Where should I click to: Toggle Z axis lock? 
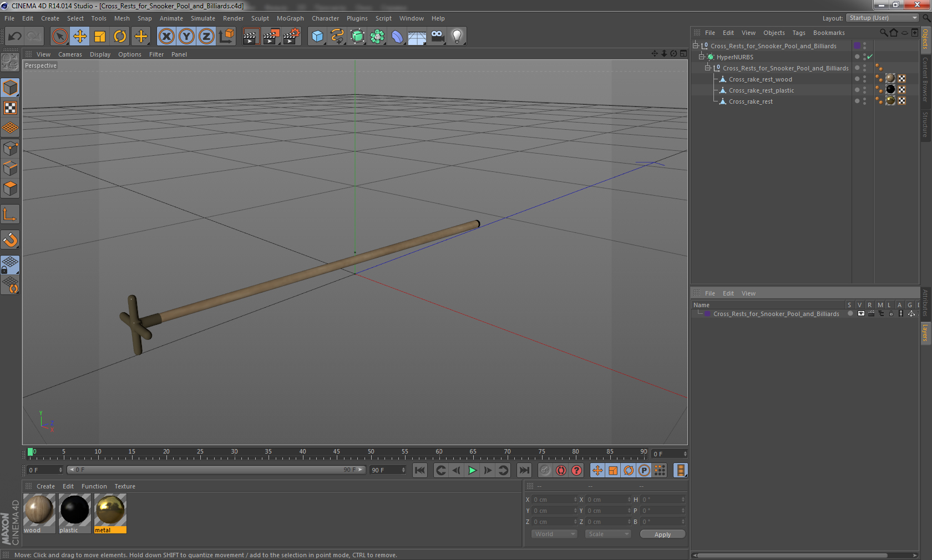click(x=206, y=37)
